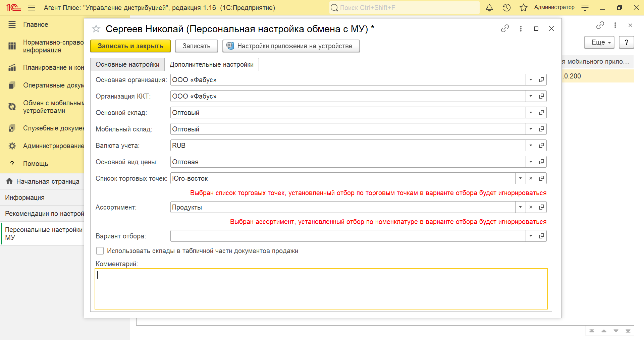Open Обмен с мобильными устройствами section
644x340 pixels.
point(53,107)
